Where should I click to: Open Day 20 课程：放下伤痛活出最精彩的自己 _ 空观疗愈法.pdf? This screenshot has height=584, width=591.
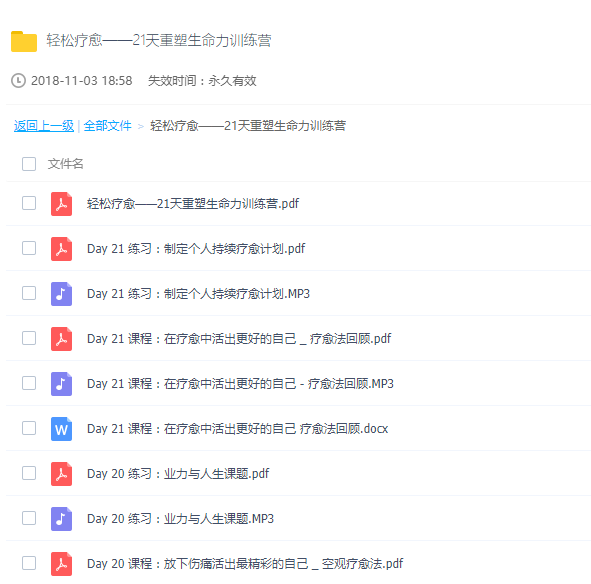245,564
